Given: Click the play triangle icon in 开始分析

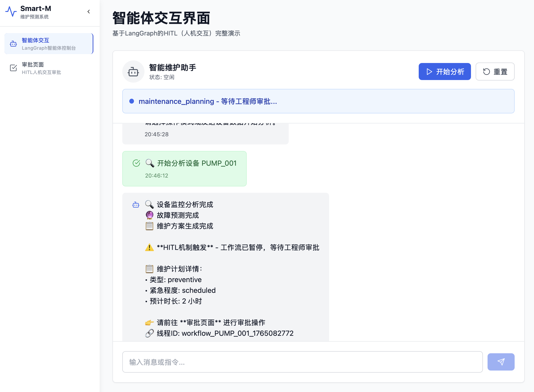Looking at the screenshot, I should [429, 72].
